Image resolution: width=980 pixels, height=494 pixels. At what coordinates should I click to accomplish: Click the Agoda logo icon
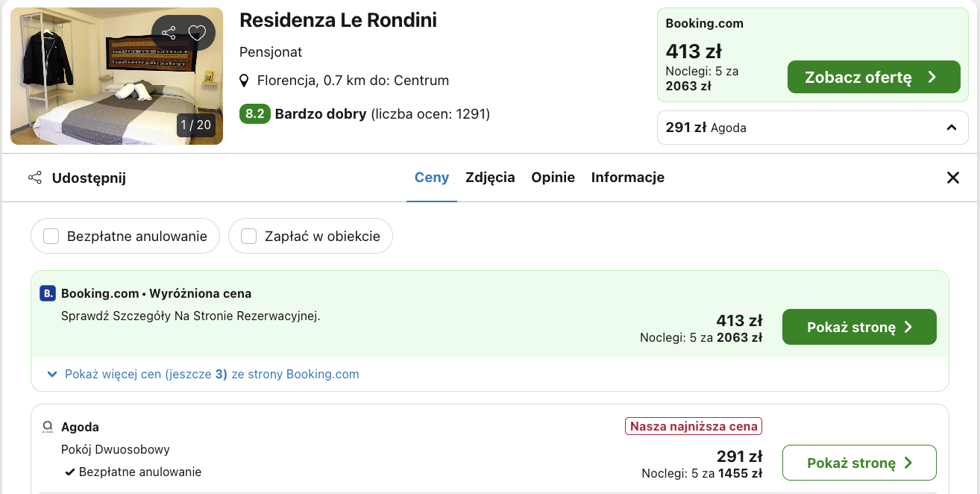[48, 427]
